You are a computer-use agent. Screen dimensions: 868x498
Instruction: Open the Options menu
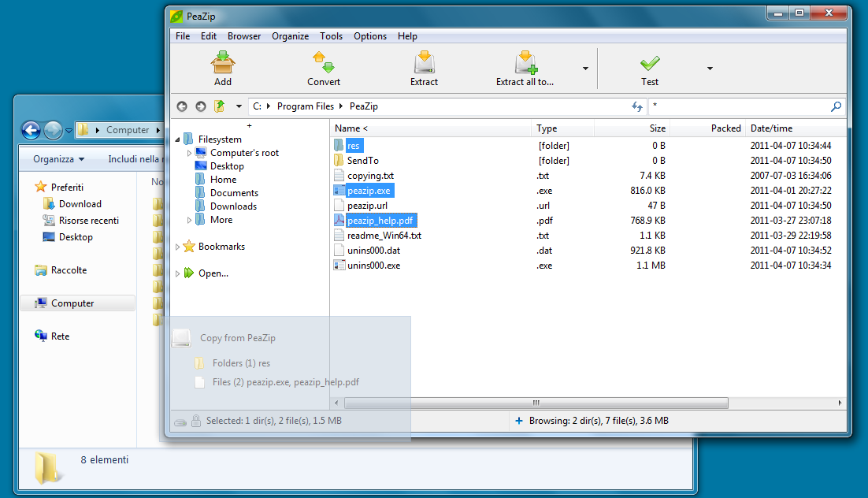(x=370, y=36)
